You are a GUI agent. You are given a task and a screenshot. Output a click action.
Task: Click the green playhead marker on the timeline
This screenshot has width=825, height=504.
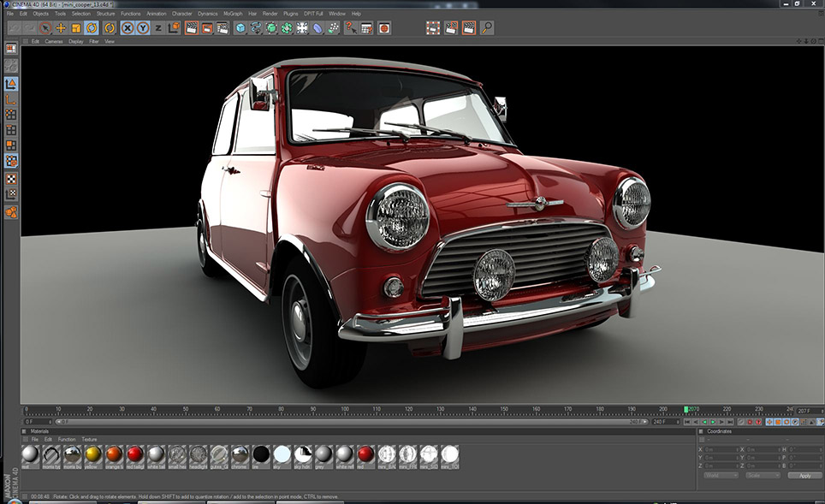(686, 409)
